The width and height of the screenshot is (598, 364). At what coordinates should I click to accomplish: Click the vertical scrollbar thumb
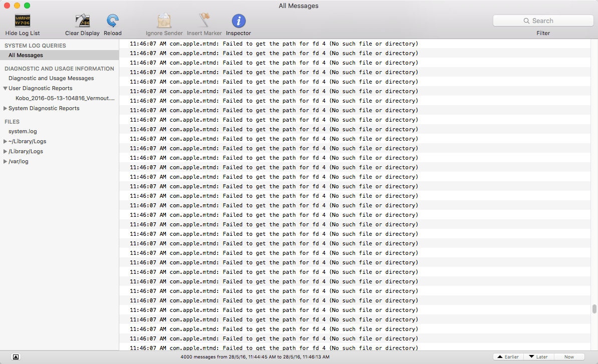(594, 309)
